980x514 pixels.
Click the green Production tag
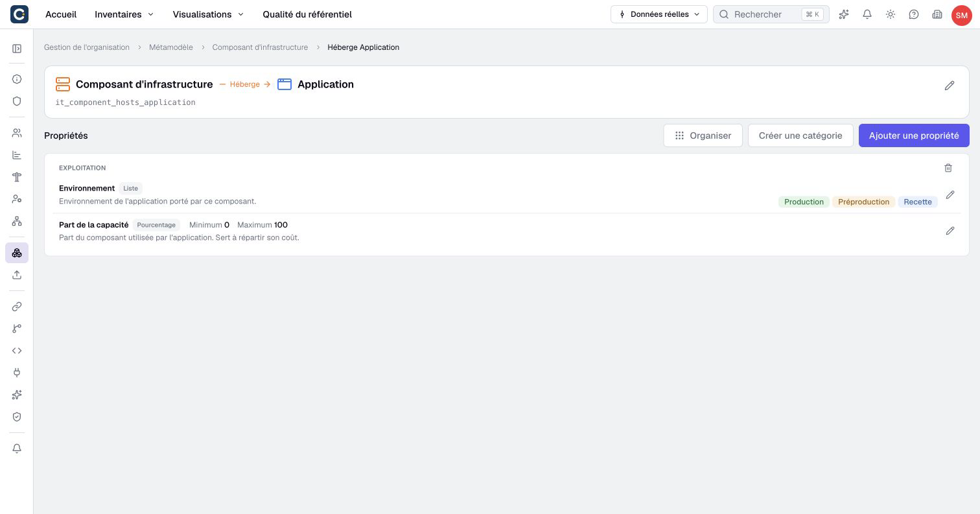point(804,202)
